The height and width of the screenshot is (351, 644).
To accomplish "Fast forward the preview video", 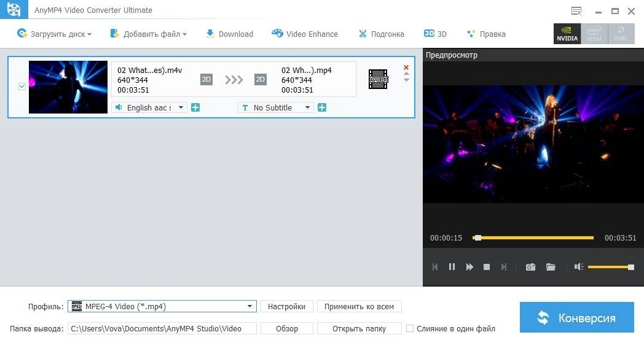I will (x=469, y=267).
